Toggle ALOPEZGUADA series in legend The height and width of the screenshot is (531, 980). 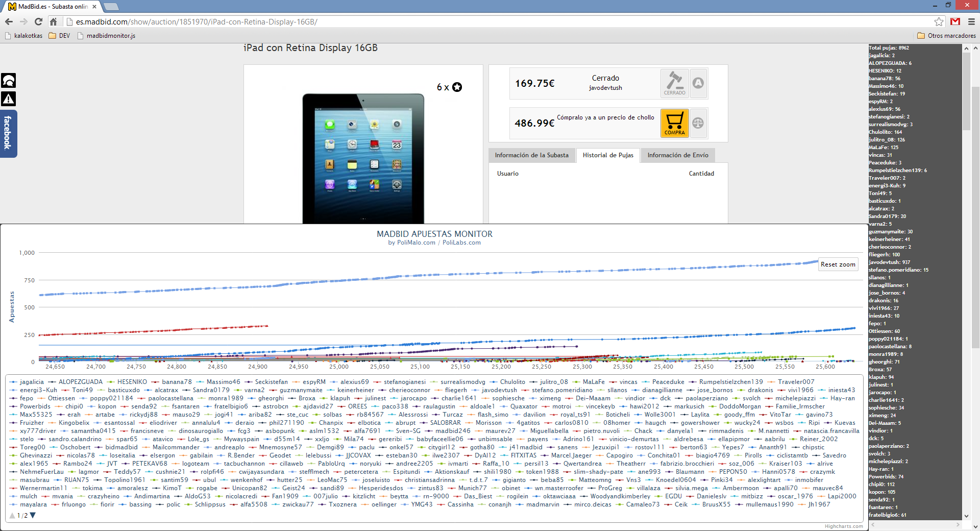coord(76,382)
